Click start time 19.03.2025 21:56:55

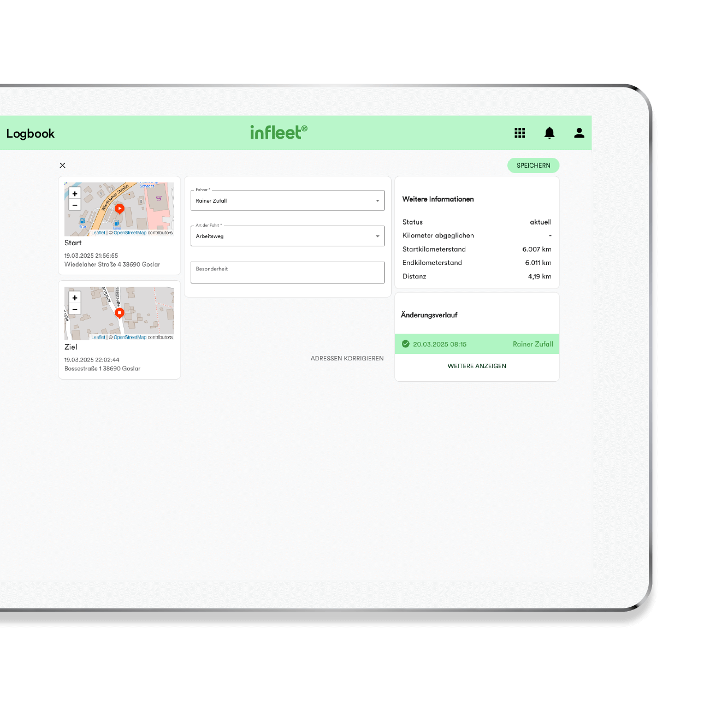pos(91,256)
